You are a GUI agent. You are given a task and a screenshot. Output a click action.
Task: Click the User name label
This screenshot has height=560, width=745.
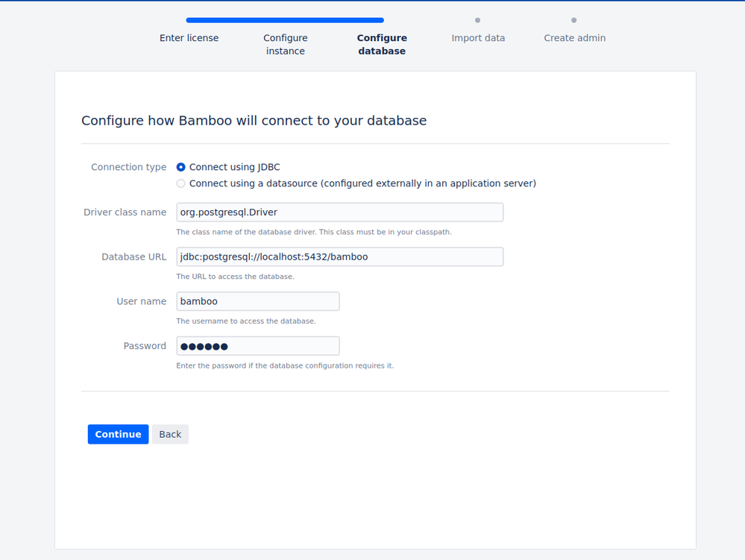[x=142, y=301]
